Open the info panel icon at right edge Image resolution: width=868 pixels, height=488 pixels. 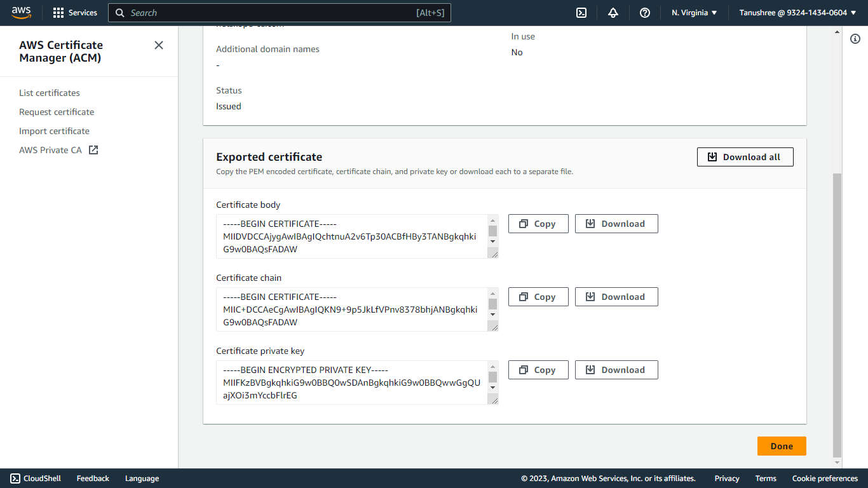[x=855, y=39]
